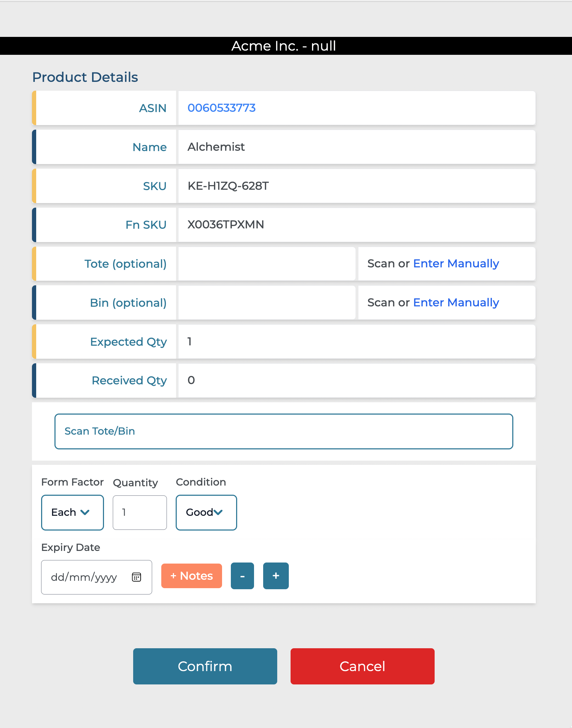Image resolution: width=572 pixels, height=728 pixels.
Task: Click the Fn SKU value X0036TPXMN
Action: (x=226, y=225)
